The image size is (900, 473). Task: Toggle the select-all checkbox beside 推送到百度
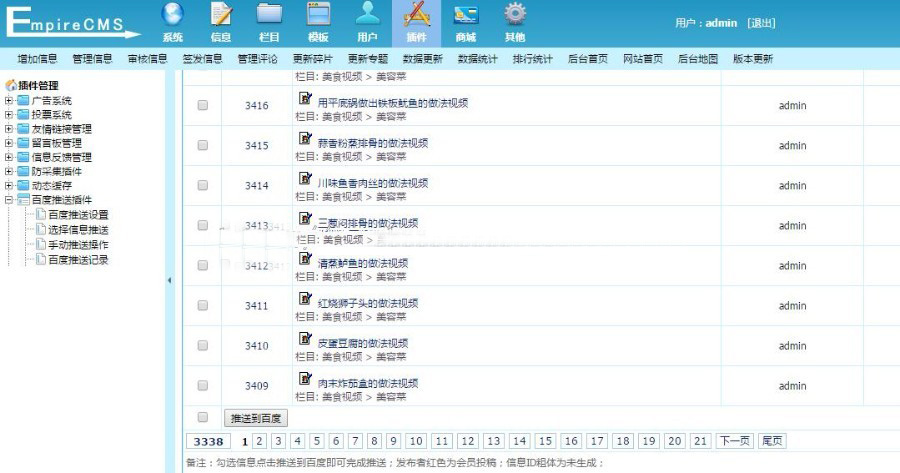[x=203, y=417]
